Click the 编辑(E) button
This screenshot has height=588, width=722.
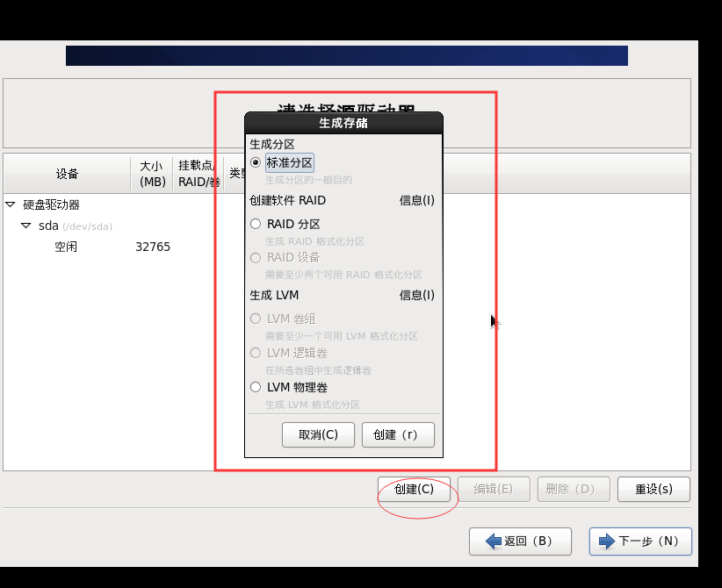point(495,489)
